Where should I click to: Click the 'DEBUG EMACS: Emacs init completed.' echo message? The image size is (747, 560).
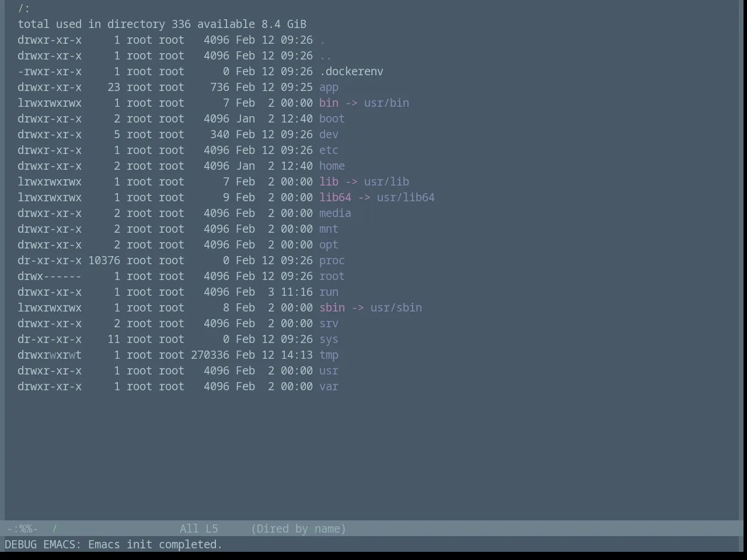click(x=114, y=545)
